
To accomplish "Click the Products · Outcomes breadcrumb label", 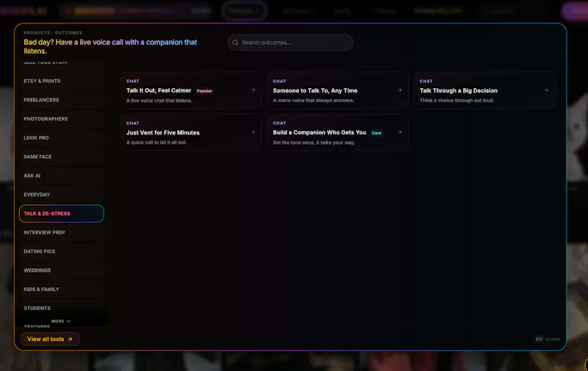I will (53, 32).
